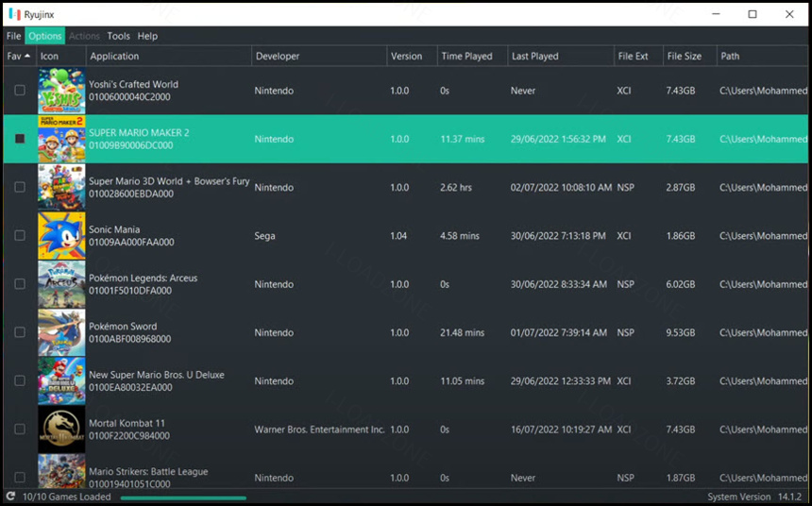Image resolution: width=812 pixels, height=506 pixels.
Task: Click Pokémon Sword game icon
Action: click(x=61, y=332)
